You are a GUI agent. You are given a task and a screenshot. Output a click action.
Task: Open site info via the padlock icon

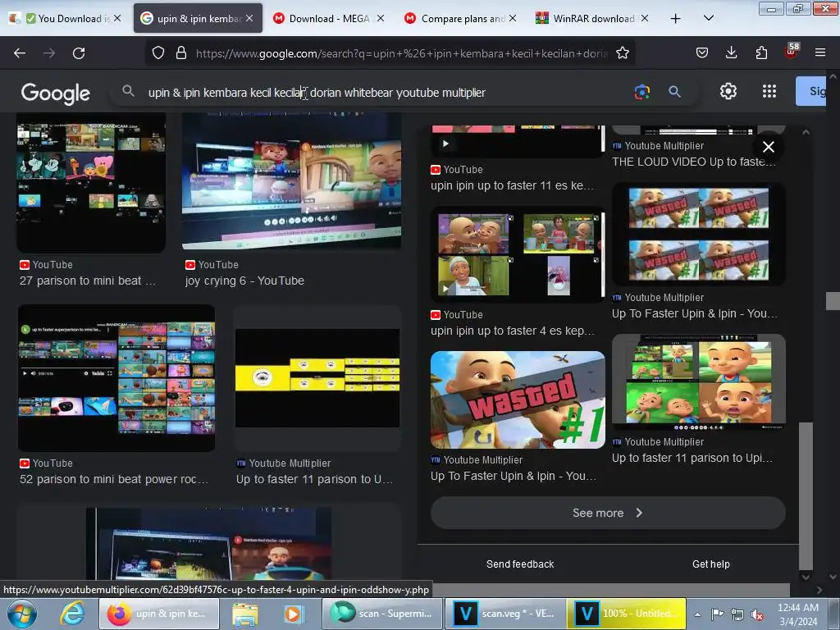click(181, 53)
